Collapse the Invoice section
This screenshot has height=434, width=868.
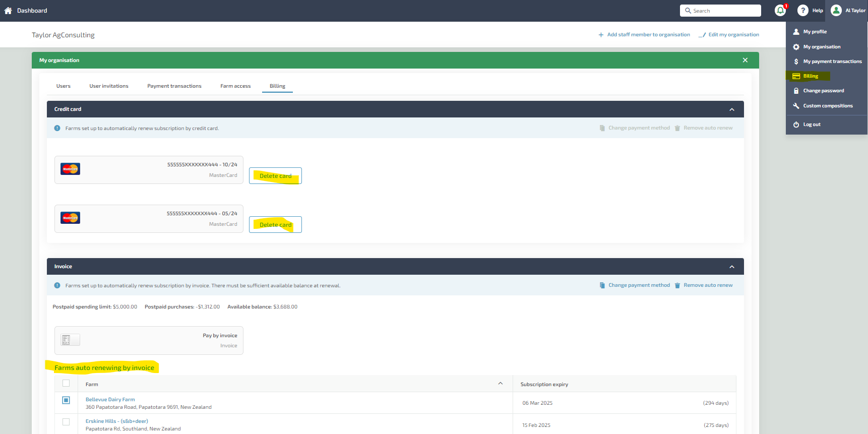point(731,267)
